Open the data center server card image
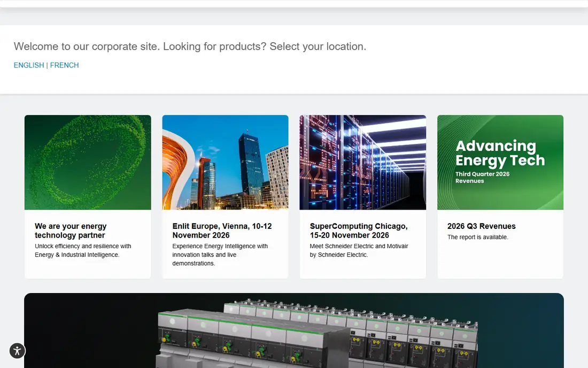588x368 pixels. 362,163
